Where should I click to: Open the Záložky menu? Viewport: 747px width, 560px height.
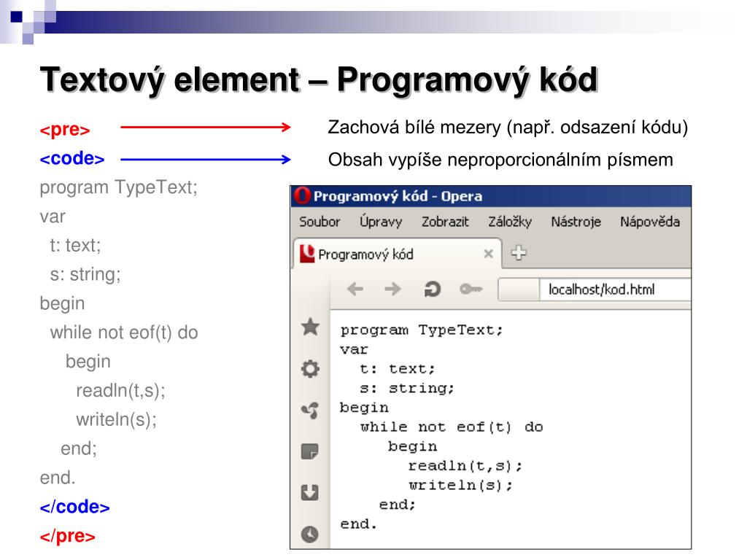510,222
